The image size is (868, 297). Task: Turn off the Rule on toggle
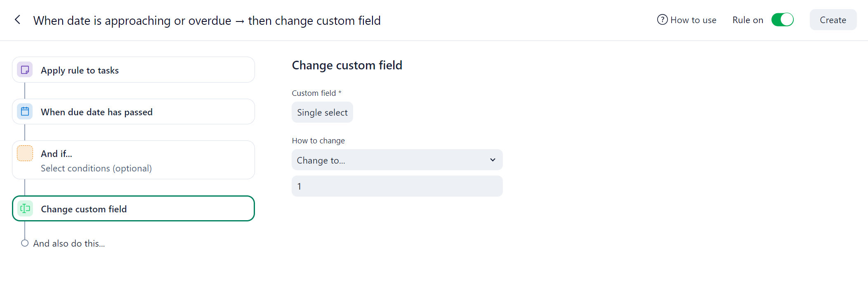point(782,20)
